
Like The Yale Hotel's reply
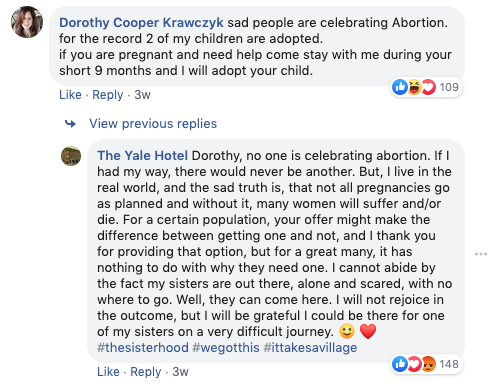tap(108, 372)
